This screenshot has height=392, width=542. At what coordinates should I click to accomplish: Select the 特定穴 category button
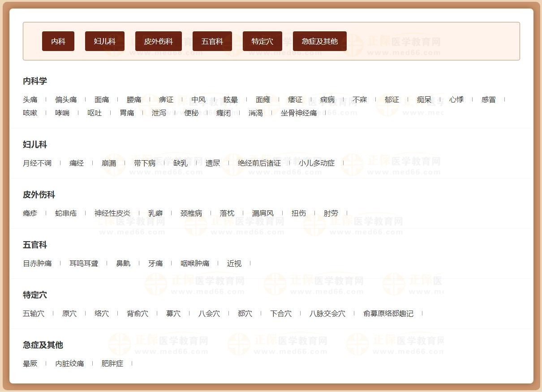point(262,41)
